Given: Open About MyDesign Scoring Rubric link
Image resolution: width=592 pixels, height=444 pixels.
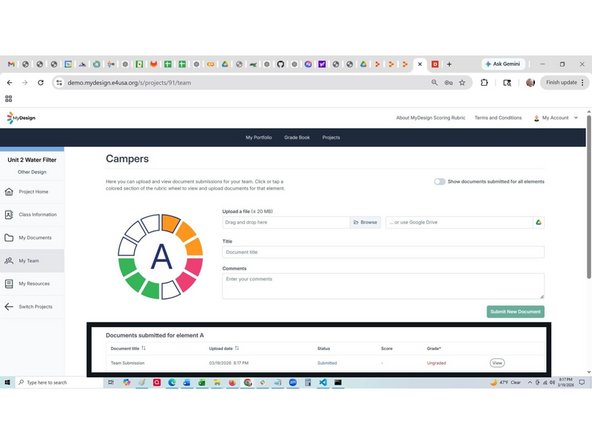Looking at the screenshot, I should coord(430,118).
